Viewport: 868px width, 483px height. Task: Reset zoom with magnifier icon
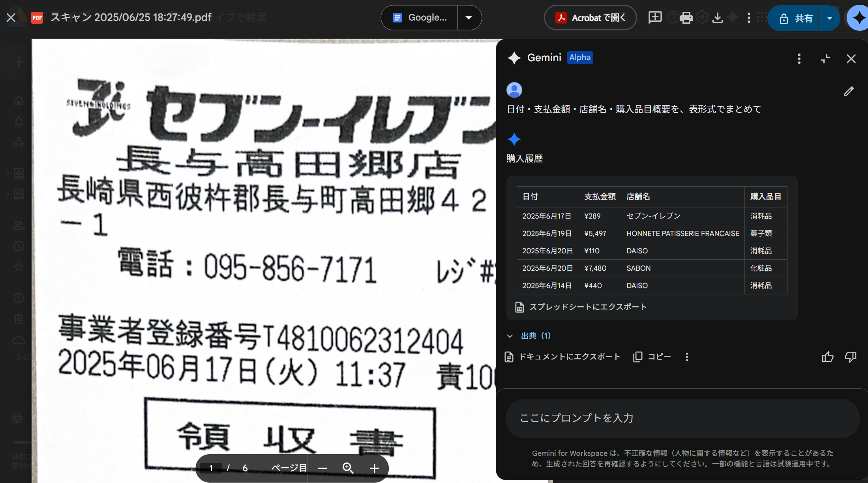(348, 468)
